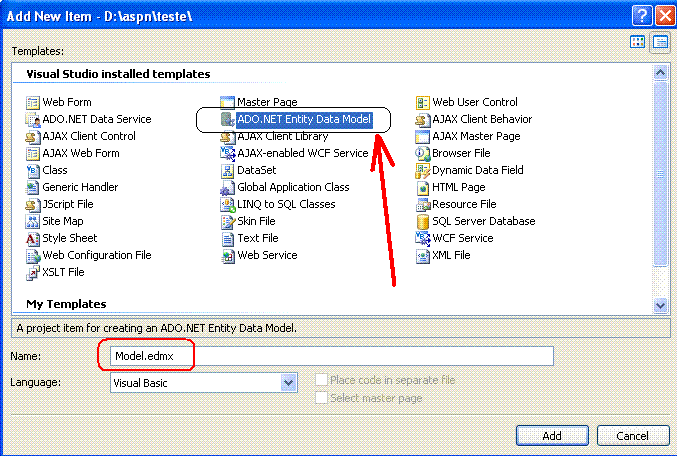Click the template list scroll up arrow

pos(660,73)
